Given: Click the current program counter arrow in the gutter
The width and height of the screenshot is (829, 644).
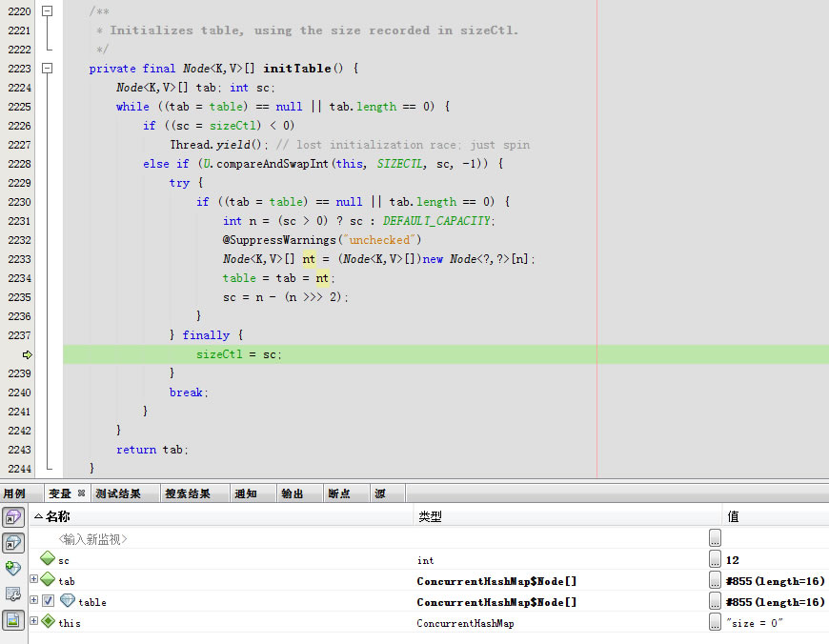Looking at the screenshot, I should point(28,354).
